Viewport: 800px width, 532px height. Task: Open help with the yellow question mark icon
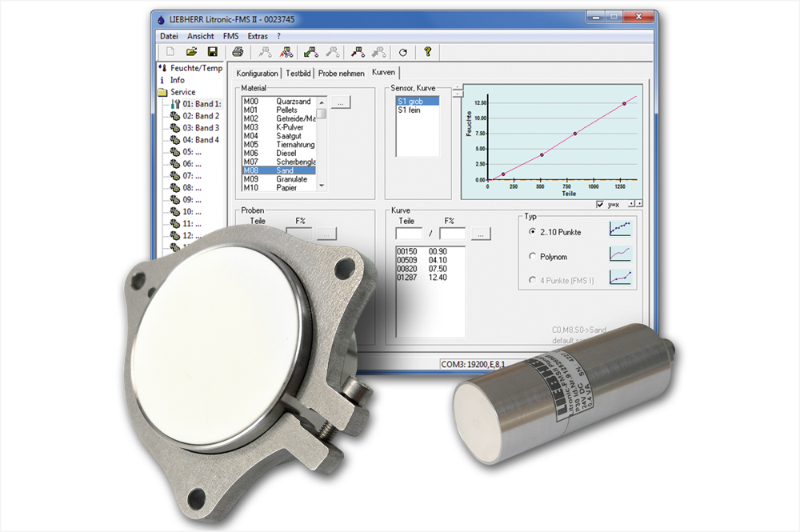click(x=427, y=51)
